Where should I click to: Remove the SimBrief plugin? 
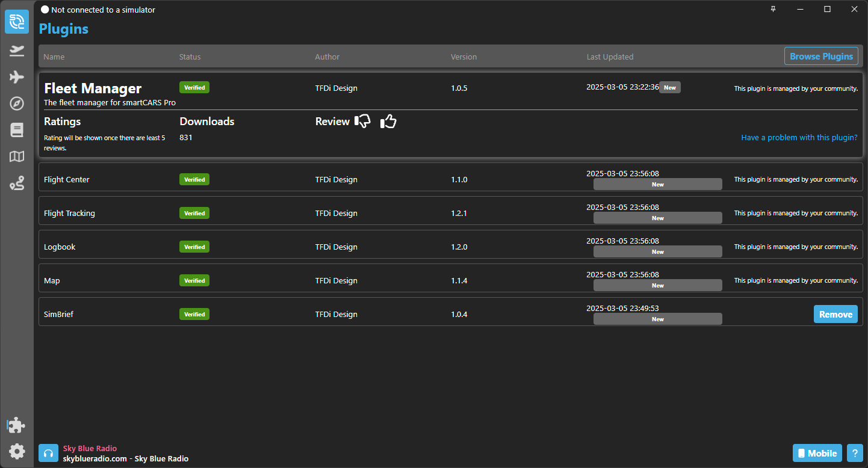click(x=835, y=314)
